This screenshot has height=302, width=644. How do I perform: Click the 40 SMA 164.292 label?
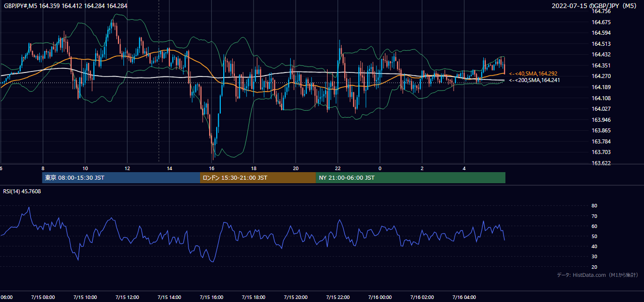point(533,73)
